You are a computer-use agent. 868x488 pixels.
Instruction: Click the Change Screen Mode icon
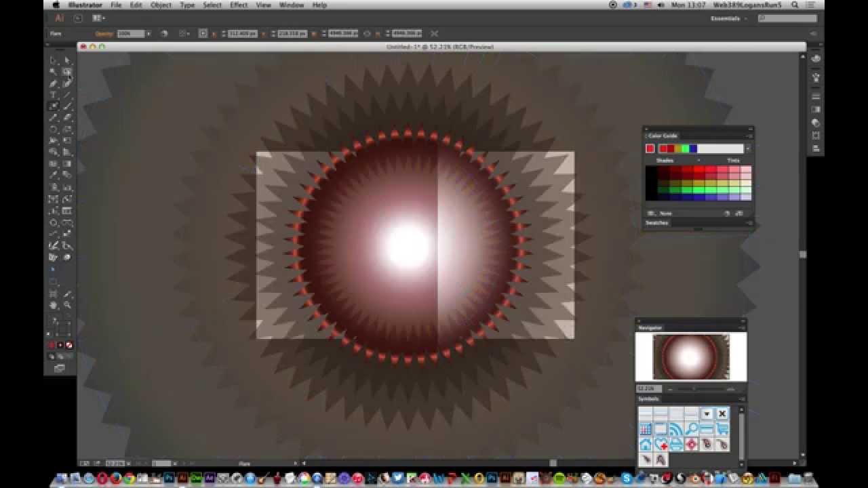point(60,368)
